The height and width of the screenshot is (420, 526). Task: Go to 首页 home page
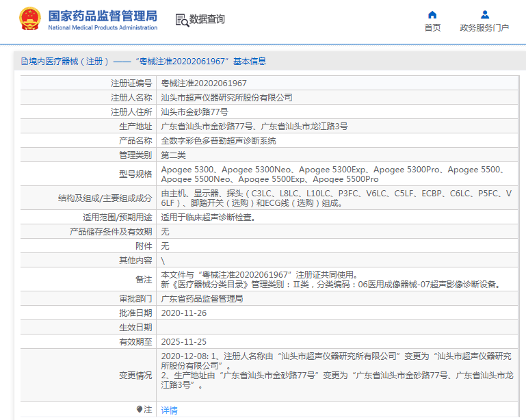click(x=432, y=28)
